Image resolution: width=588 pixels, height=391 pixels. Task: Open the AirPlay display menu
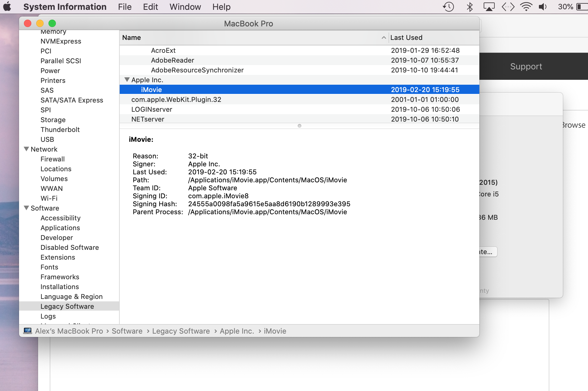point(489,6)
